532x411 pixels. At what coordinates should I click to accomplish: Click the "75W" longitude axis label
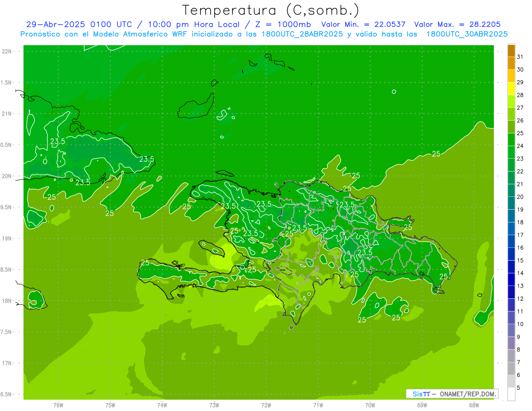[110, 405]
